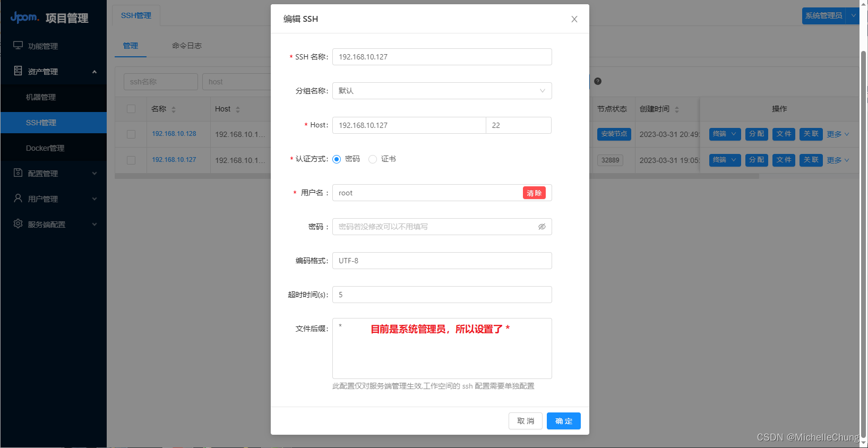Image resolution: width=868 pixels, height=448 pixels.
Task: Check the select-all checkbox in table header
Action: 131,109
